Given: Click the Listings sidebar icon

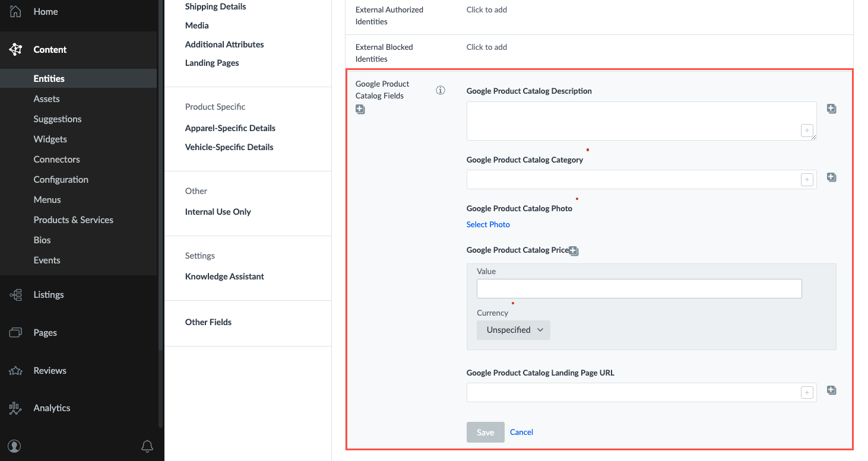Looking at the screenshot, I should [x=15, y=294].
